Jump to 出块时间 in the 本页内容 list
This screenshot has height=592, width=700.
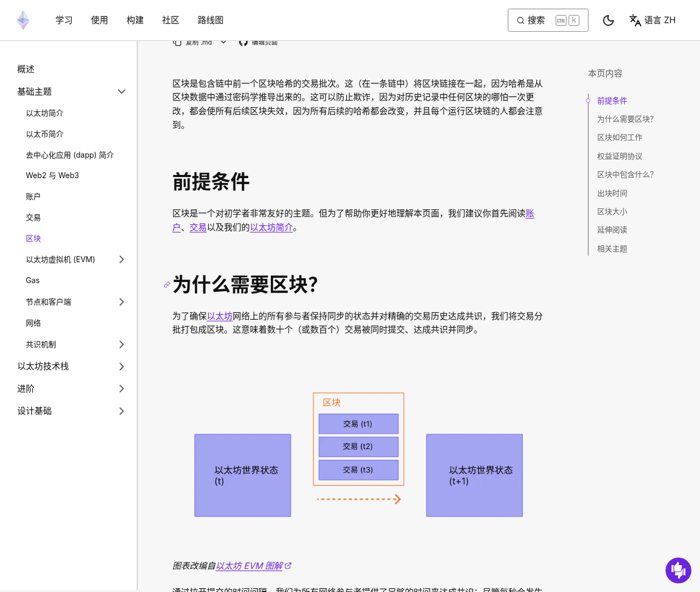[612, 194]
